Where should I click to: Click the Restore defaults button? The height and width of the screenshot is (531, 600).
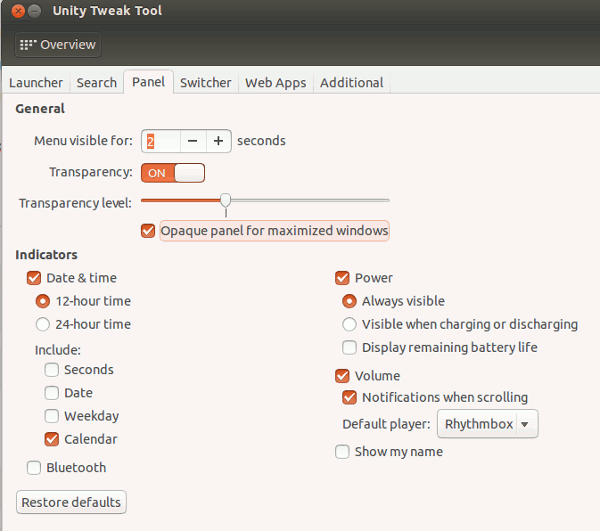pos(71,502)
